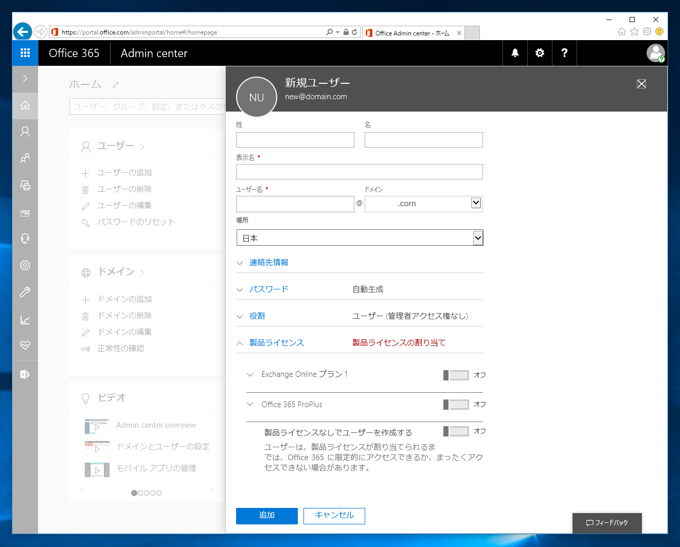This screenshot has height=547, width=680.
Task: Open the フィードバック button
Action: click(x=607, y=523)
